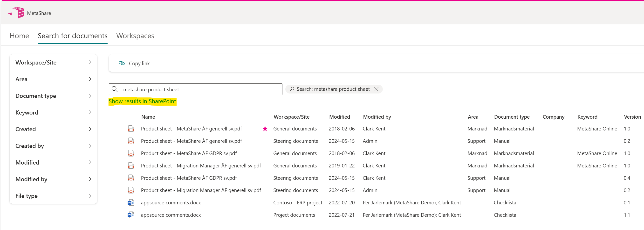Screen dimensions: 644x230
Task: Switch to the Workspaces tab
Action: click(x=135, y=36)
